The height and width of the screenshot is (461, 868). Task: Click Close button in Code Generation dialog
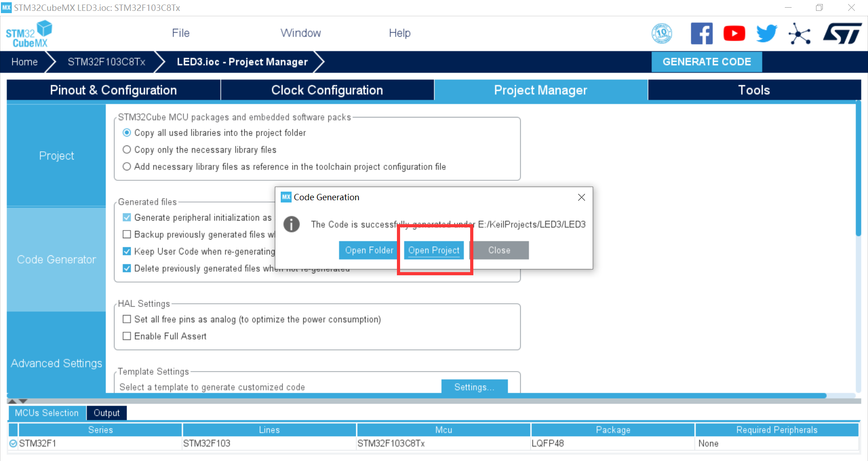point(499,250)
